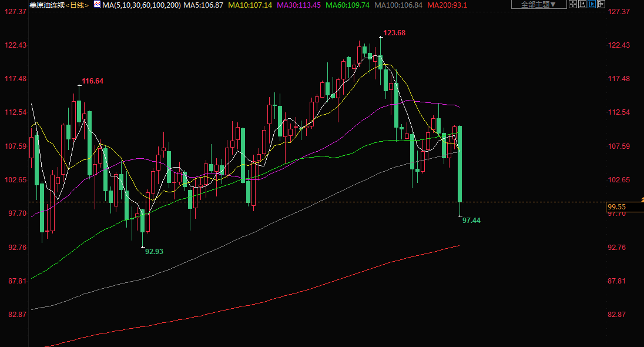Click the second chart layout icon from left
The width and height of the screenshot is (644, 347).
pyautogui.click(x=582, y=4)
